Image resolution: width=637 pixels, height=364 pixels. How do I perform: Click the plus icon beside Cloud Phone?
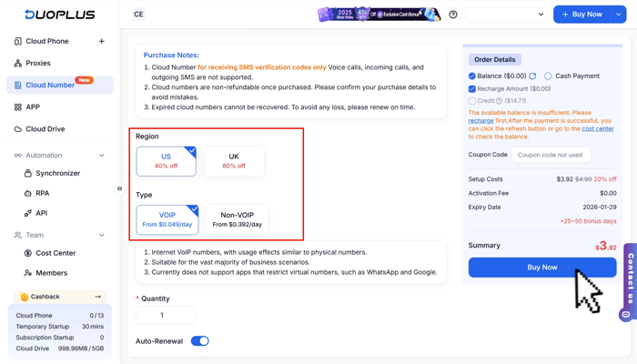[x=101, y=41]
